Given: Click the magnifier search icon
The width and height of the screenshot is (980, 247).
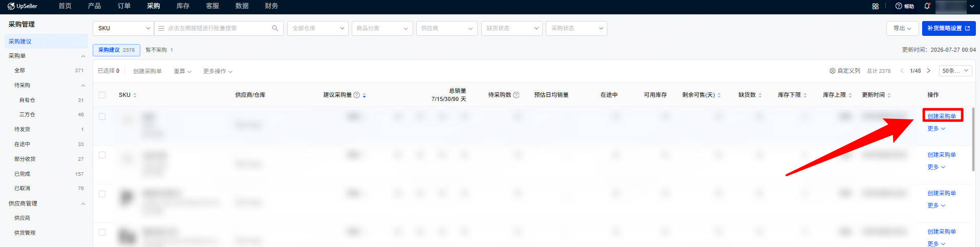Looking at the screenshot, I should (x=275, y=28).
